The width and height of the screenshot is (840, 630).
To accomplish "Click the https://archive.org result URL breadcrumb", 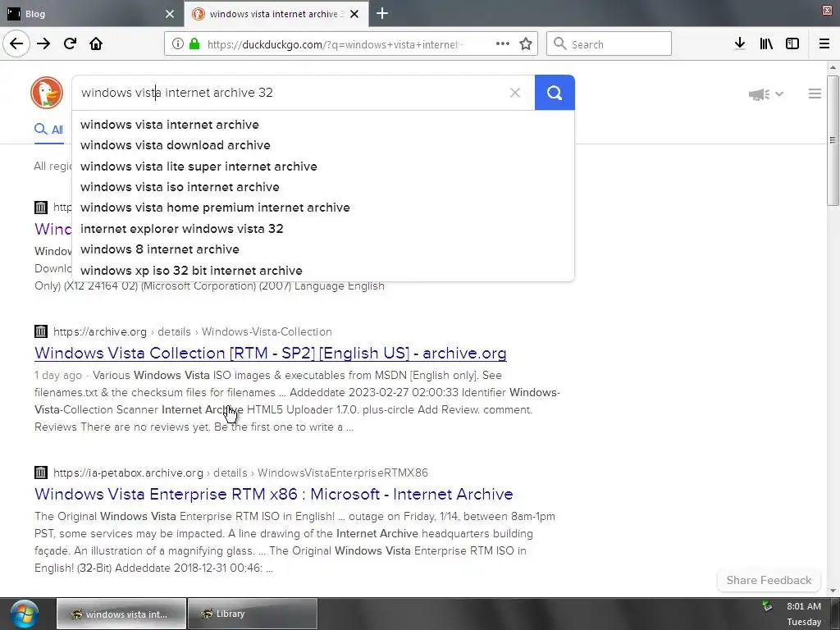I will (193, 331).
